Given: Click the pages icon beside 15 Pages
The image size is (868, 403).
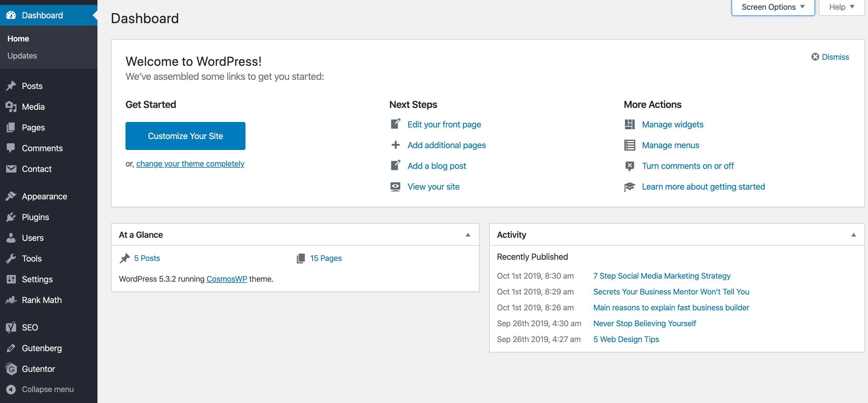Looking at the screenshot, I should [301, 258].
